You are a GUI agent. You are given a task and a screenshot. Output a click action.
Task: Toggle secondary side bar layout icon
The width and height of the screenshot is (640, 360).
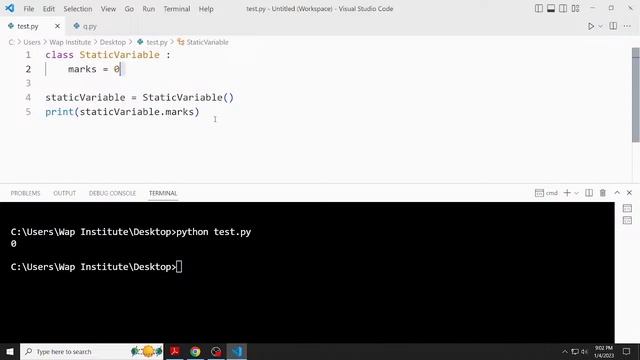[x=563, y=9]
